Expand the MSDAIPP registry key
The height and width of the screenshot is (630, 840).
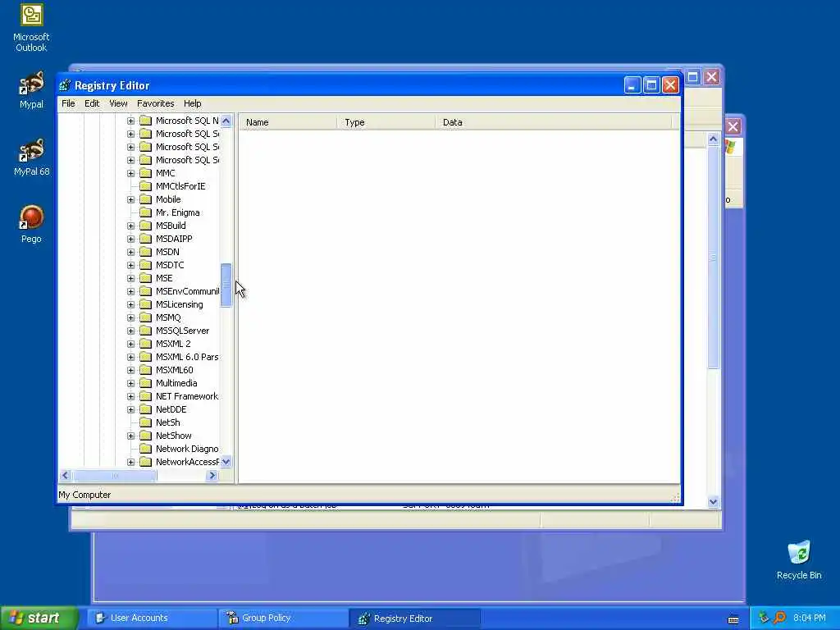tap(130, 239)
